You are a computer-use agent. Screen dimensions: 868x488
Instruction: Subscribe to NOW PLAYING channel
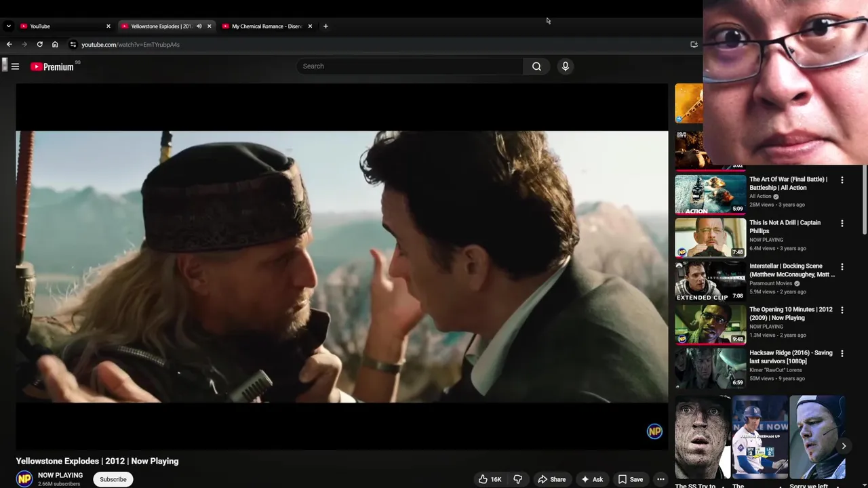(x=113, y=479)
